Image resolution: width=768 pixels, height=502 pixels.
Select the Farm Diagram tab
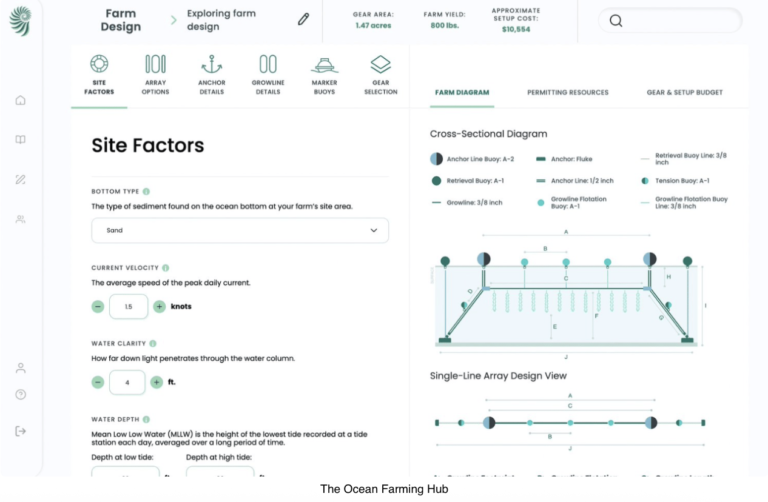(462, 93)
